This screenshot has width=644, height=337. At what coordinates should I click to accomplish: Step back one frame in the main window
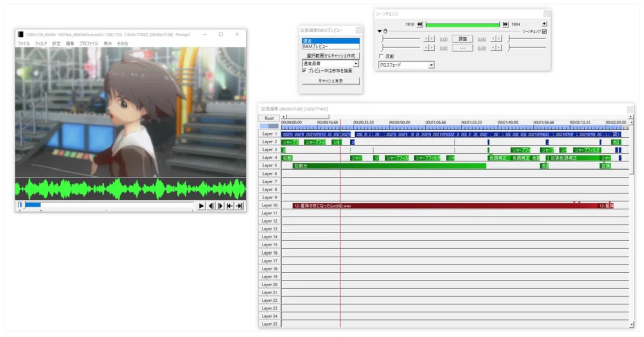coord(211,206)
